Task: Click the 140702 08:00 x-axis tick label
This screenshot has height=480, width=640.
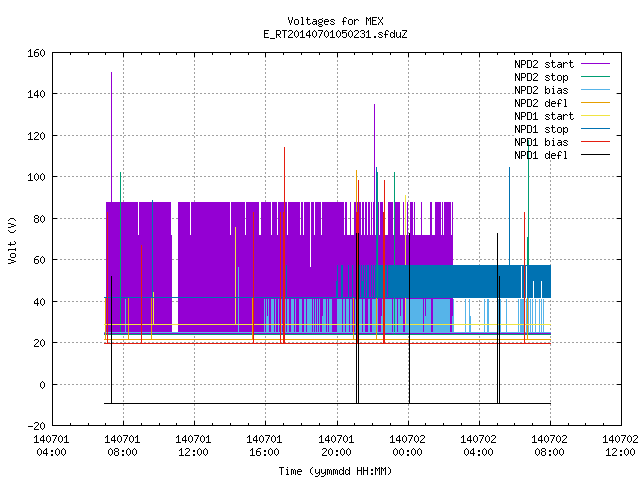Action: 549,446
